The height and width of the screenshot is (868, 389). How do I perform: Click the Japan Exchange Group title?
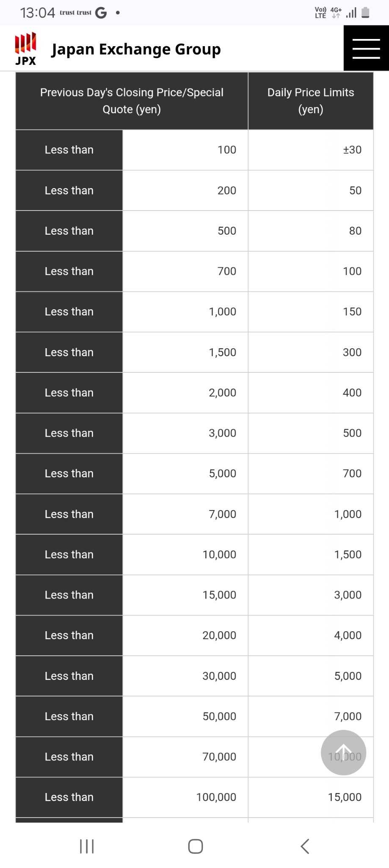pyautogui.click(x=136, y=49)
